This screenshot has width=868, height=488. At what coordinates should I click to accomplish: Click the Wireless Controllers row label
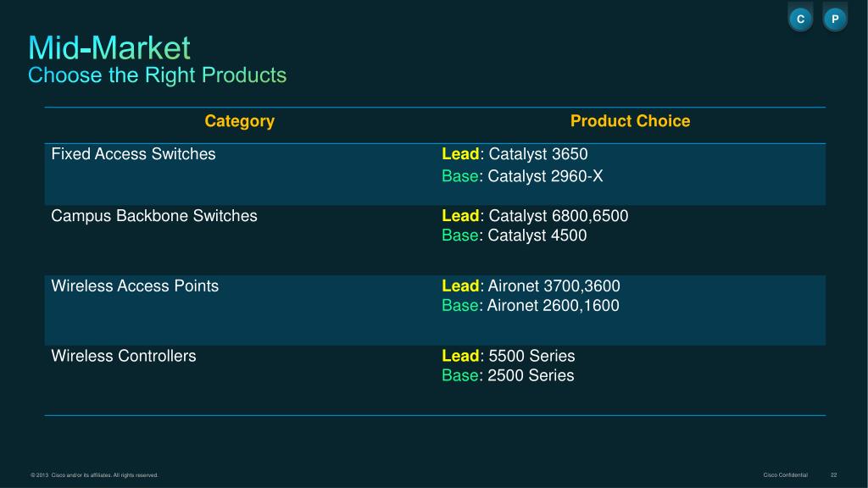(x=124, y=356)
